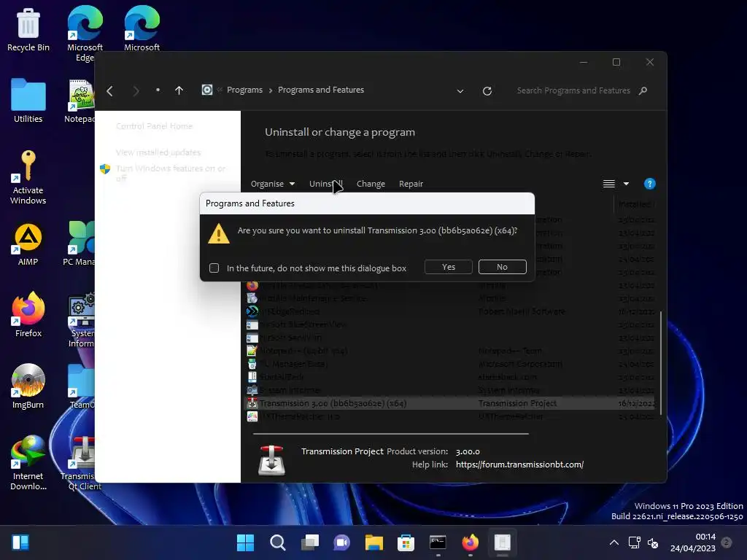Image resolution: width=747 pixels, height=560 pixels.
Task: Select the Firefox desktop shortcut
Action: (x=28, y=315)
